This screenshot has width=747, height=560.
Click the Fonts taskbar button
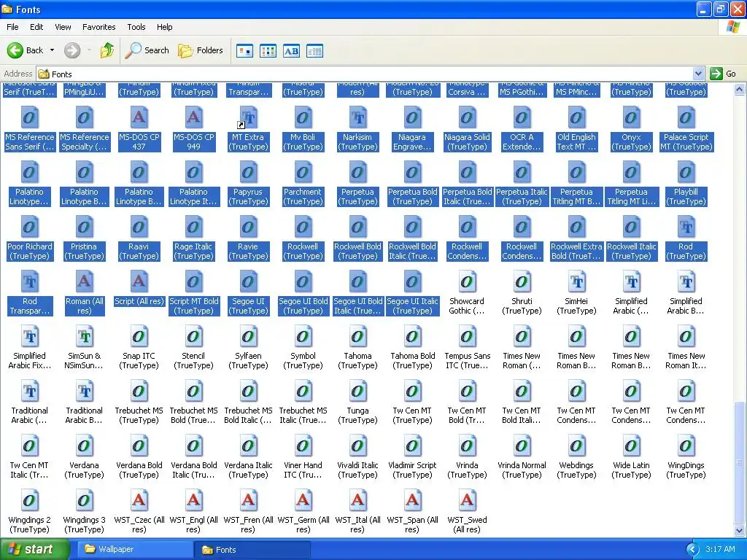click(252, 550)
